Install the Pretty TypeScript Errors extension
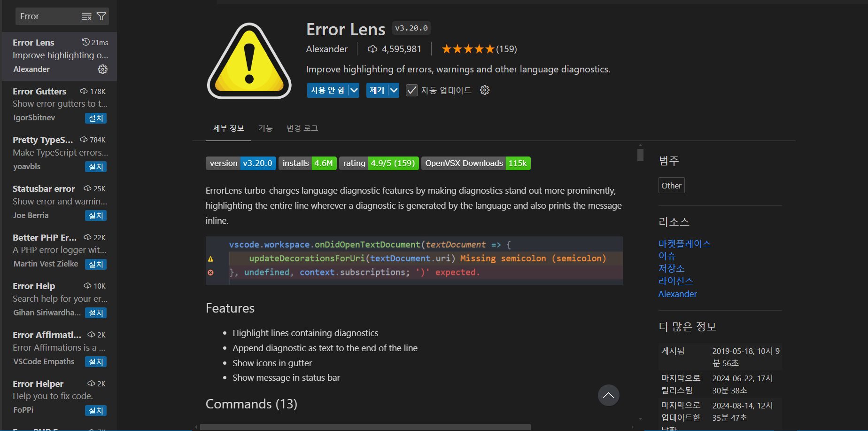Image resolution: width=868 pixels, height=431 pixels. pyautogui.click(x=96, y=167)
